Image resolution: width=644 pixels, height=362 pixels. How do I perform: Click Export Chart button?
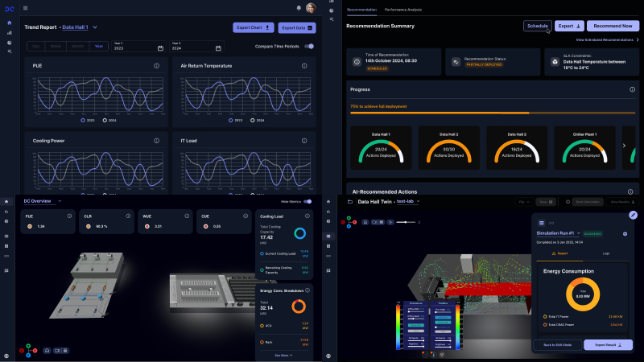253,27
